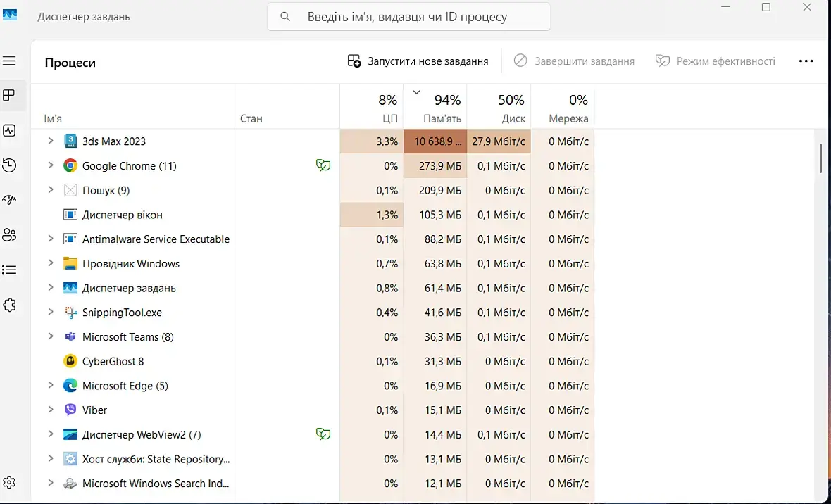This screenshot has height=504, width=831.
Task: Open the Services puzzle icon
Action: [9, 305]
